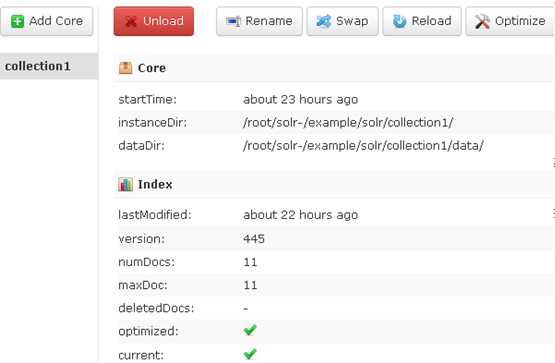Click the Rename button text
Screen dimensions: 555x363
click(269, 21)
